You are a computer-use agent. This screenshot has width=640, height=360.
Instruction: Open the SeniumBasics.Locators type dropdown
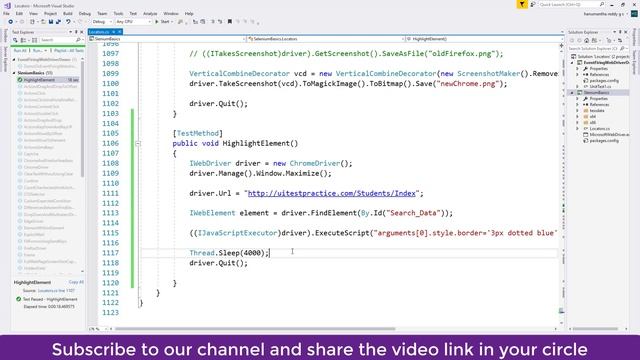click(x=325, y=39)
